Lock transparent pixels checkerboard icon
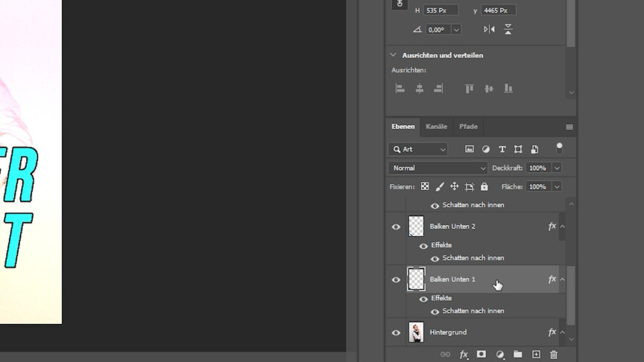This screenshot has height=362, width=644. click(425, 187)
